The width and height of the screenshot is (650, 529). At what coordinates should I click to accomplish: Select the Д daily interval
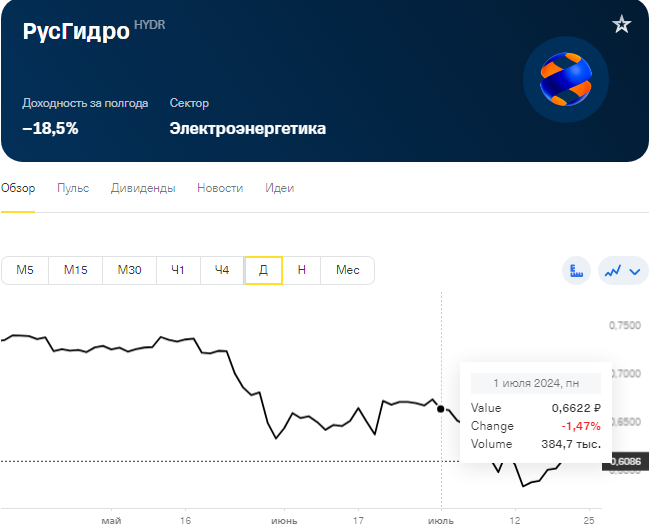coord(263,270)
